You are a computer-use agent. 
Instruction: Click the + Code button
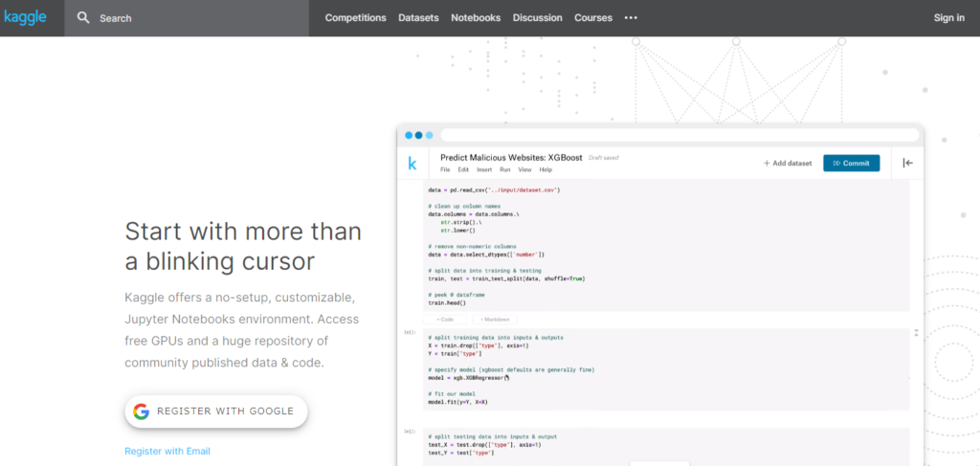[x=445, y=320]
